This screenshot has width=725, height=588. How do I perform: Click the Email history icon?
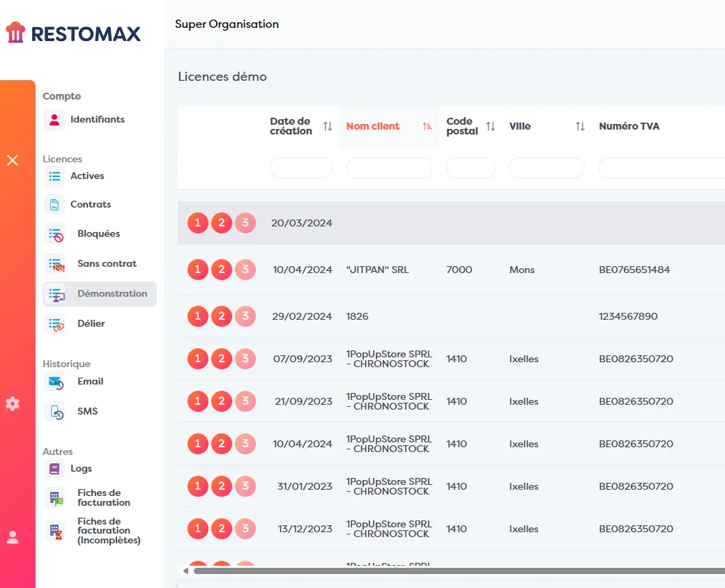pyautogui.click(x=56, y=382)
